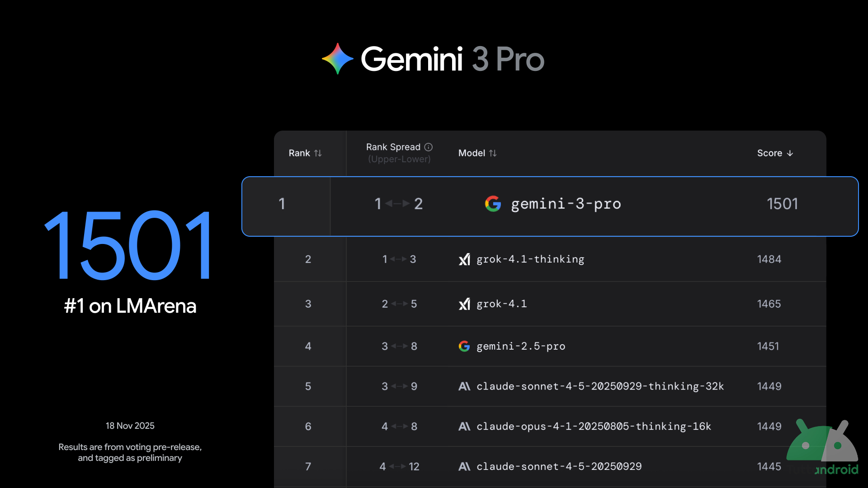Click the Gemini sparkle star logo
The image size is (868, 488).
click(337, 59)
